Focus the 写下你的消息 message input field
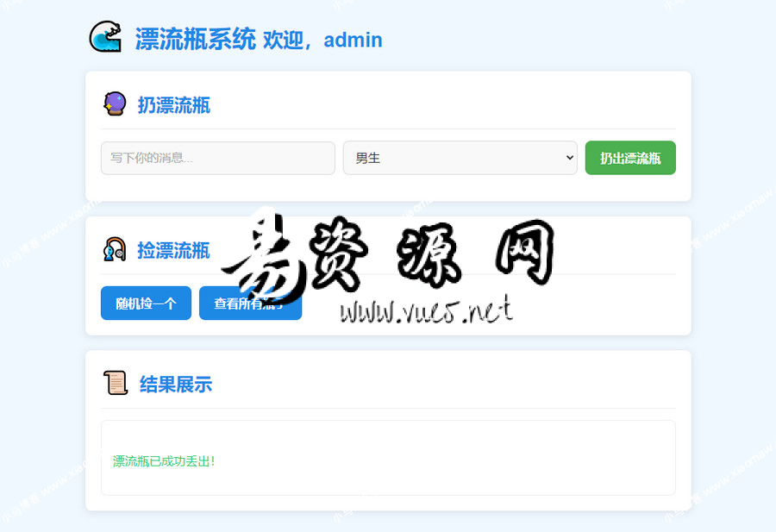The image size is (776, 532). click(x=217, y=158)
